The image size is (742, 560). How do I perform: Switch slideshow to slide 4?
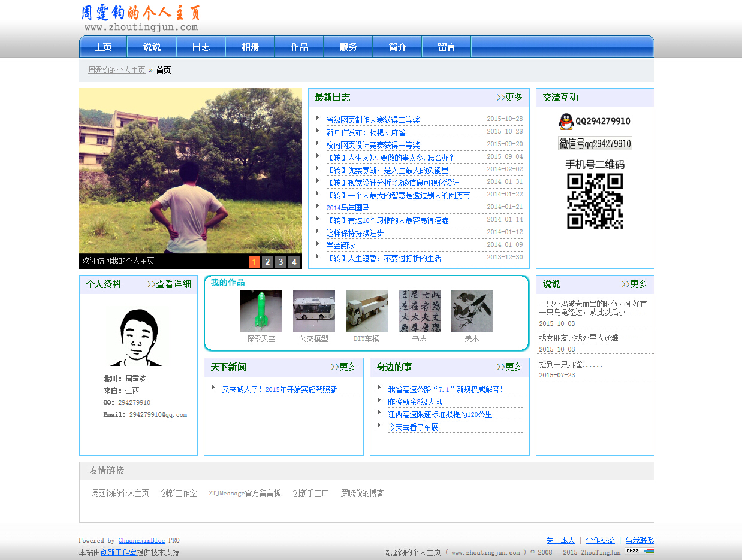294,262
